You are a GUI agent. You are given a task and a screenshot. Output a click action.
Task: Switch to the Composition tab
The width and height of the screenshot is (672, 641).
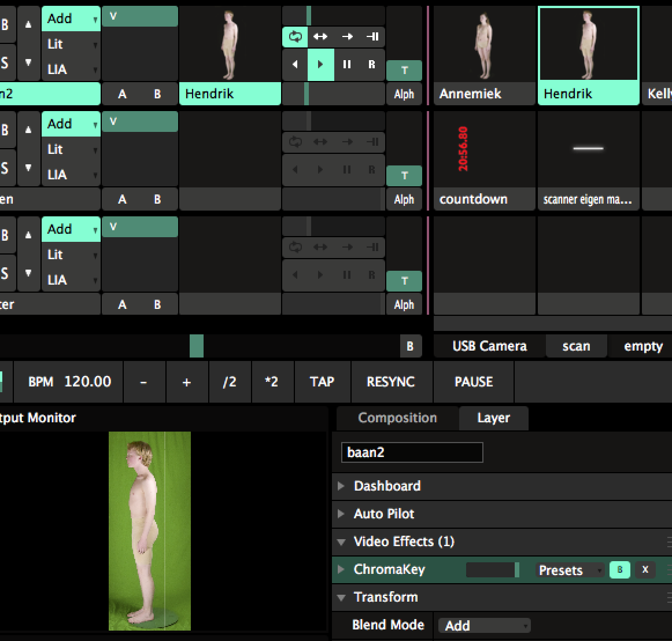[x=397, y=418]
